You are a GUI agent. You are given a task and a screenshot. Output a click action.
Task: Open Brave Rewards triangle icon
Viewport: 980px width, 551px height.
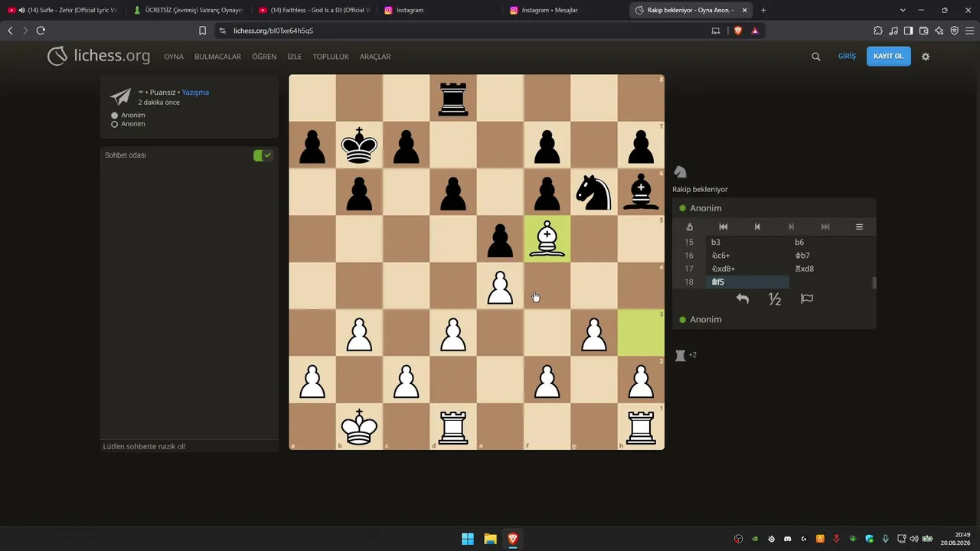coord(755,31)
